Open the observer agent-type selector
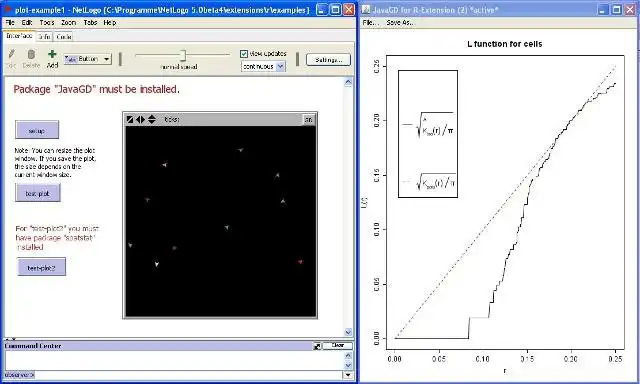Viewport: 640px width, 384px height. 20,375
